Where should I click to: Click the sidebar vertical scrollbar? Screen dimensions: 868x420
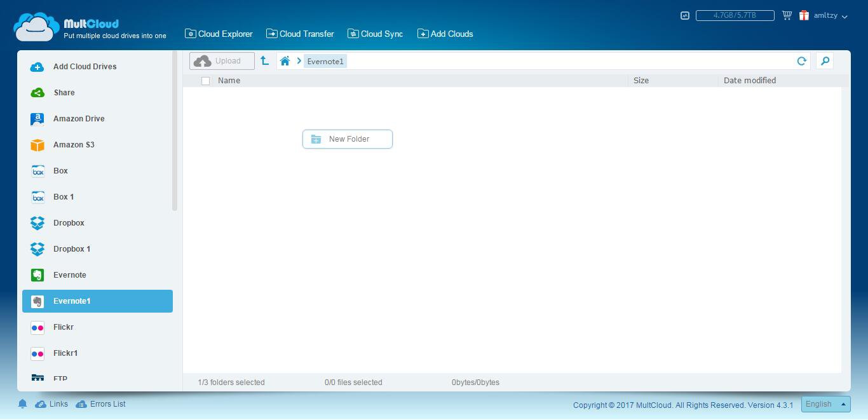point(175,132)
